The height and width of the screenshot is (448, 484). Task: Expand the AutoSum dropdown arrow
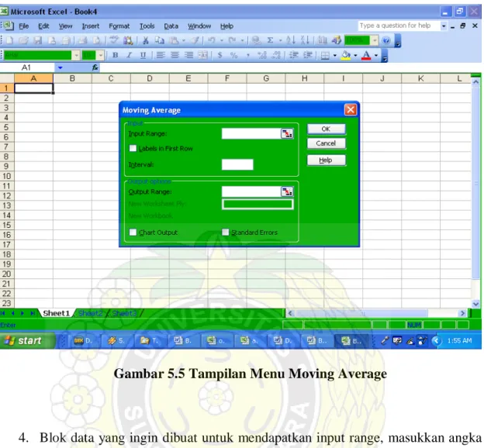280,40
